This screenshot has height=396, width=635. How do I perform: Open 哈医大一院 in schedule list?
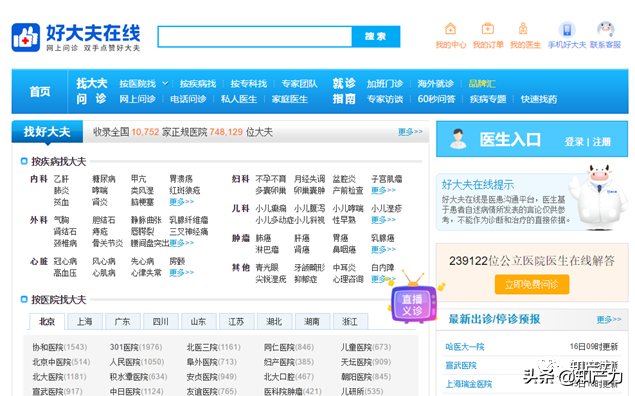pyautogui.click(x=465, y=347)
